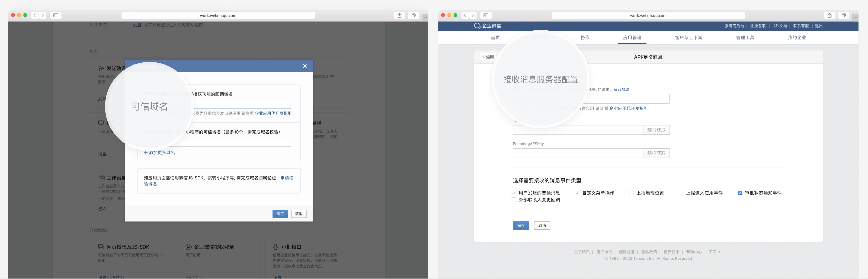Open 企业互联 in top bar
The width and height of the screenshot is (868, 279).
[758, 26]
